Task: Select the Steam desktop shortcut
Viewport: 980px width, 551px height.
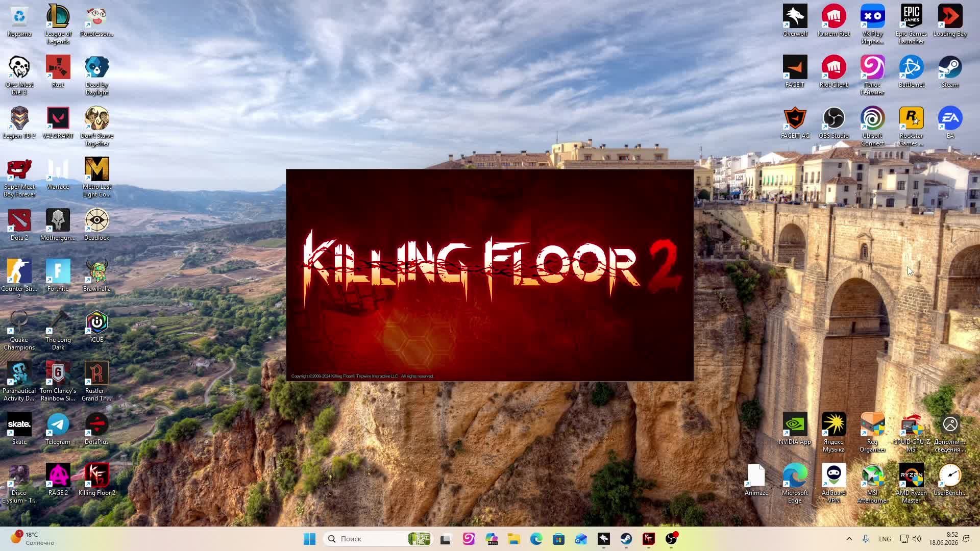Action: click(x=950, y=71)
